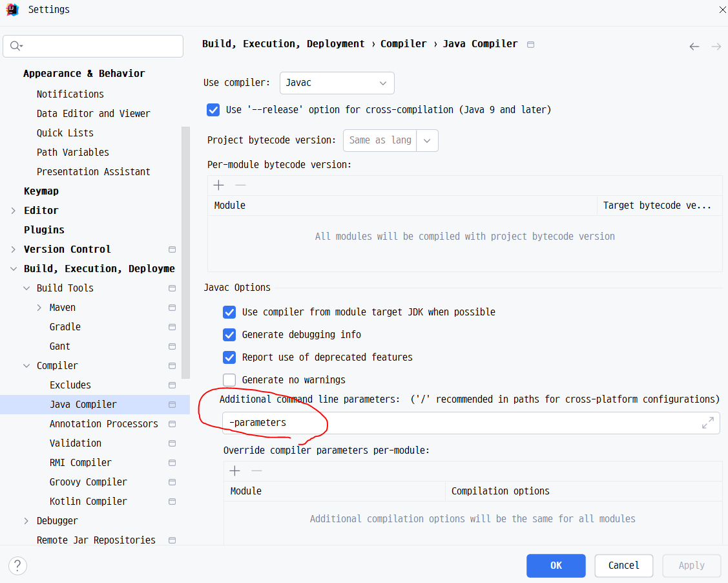Click project icon beside Compiler

tap(172, 366)
